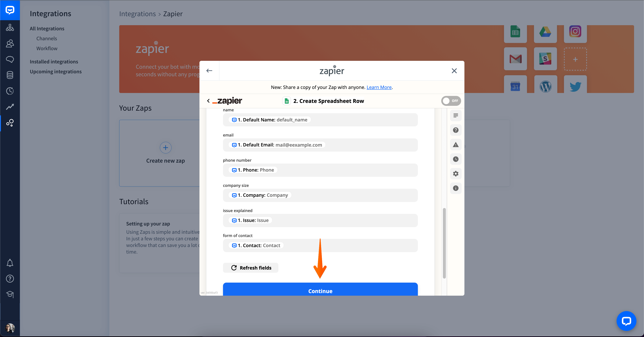Click the modal vertical scrollbar thumb
Image resolution: width=644 pixels, height=337 pixels.
[444, 243]
